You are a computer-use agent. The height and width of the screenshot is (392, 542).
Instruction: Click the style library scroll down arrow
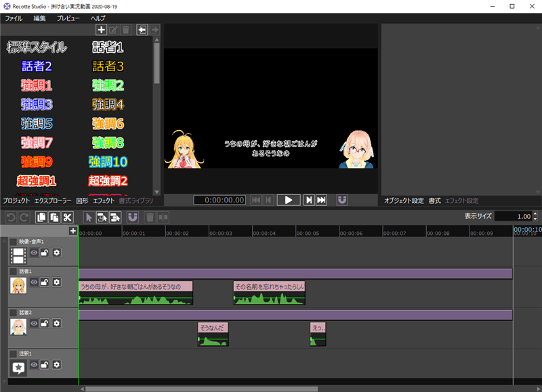(157, 192)
